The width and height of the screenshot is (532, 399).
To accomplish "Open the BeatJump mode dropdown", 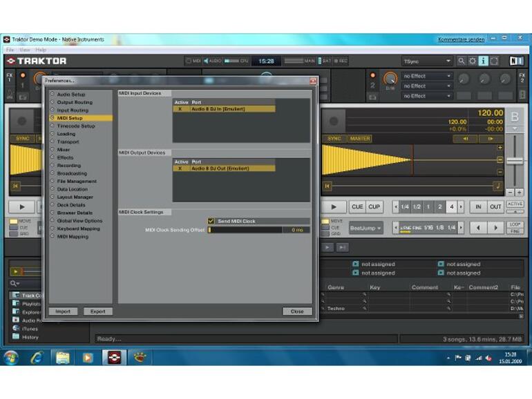I will [x=365, y=228].
